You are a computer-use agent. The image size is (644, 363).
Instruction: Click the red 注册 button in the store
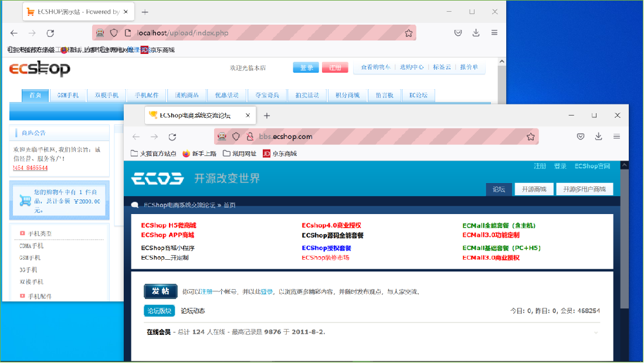coord(335,68)
